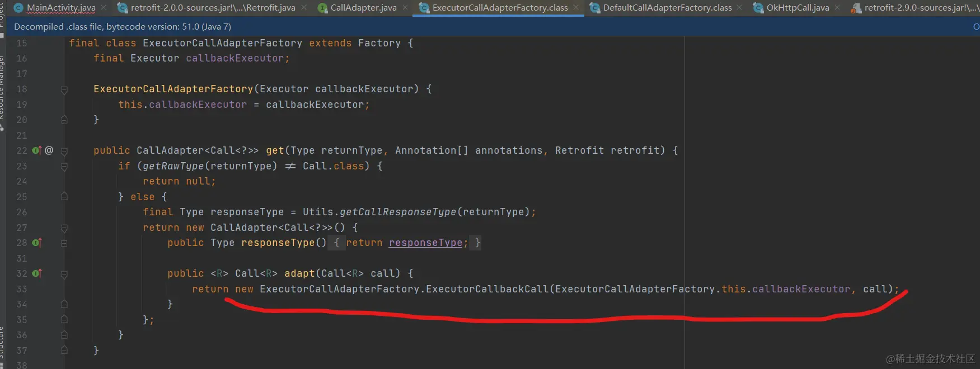Click the class name ExecutorCallAdapterFactory on line 15

click(222, 43)
